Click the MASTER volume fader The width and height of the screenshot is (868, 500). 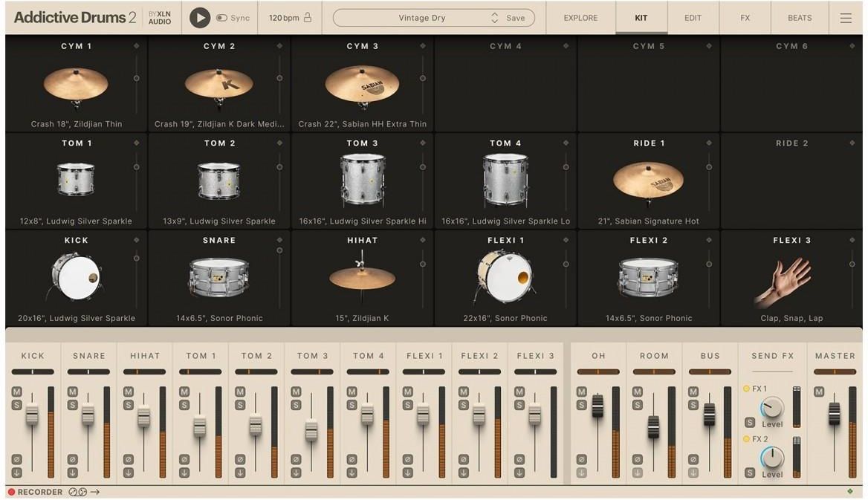coord(835,414)
